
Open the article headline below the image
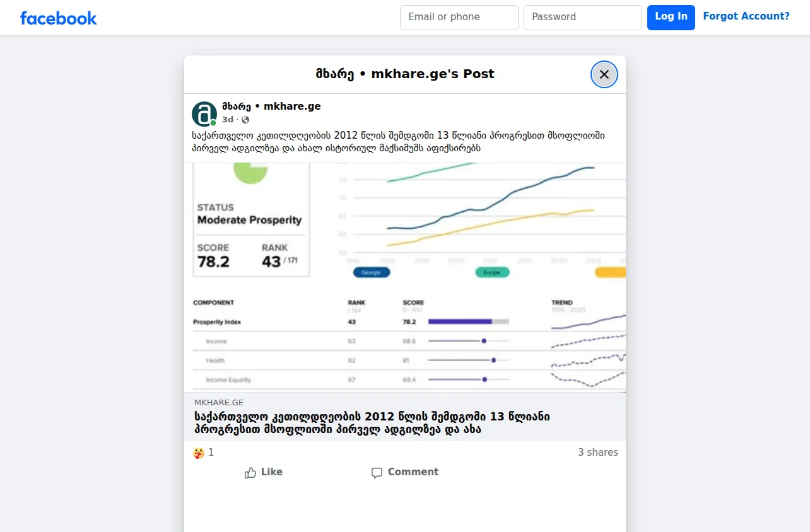click(372, 423)
